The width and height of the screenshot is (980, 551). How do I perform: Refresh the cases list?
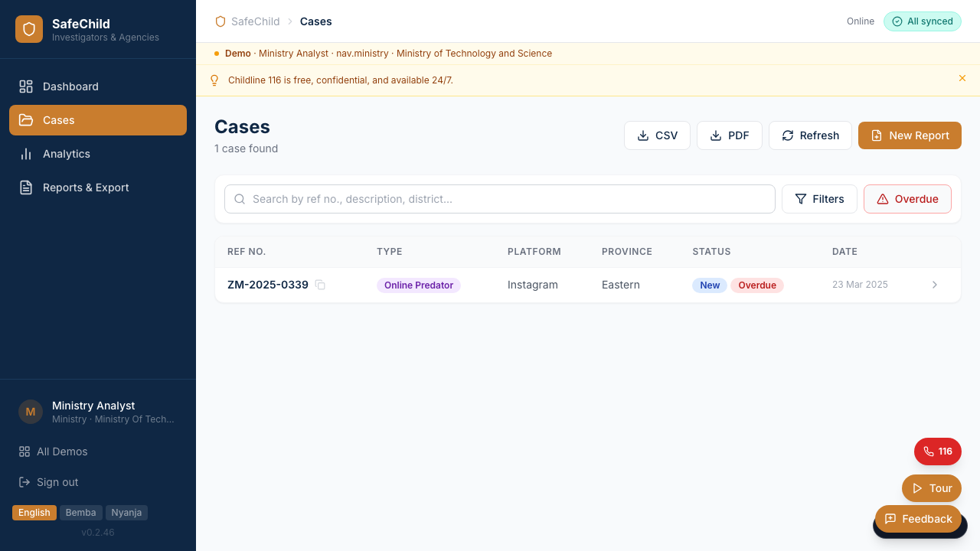pyautogui.click(x=810, y=135)
